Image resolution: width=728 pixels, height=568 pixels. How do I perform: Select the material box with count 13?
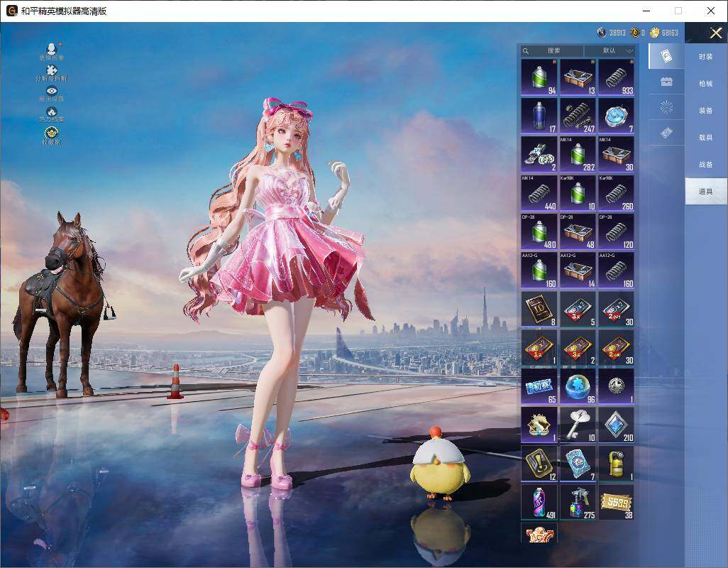click(x=578, y=77)
